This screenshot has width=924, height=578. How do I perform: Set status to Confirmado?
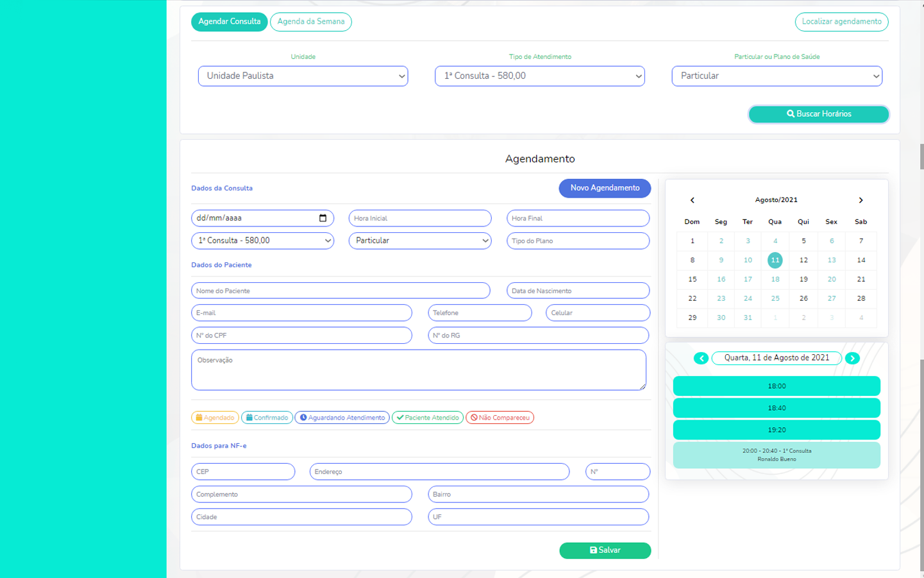coord(267,418)
